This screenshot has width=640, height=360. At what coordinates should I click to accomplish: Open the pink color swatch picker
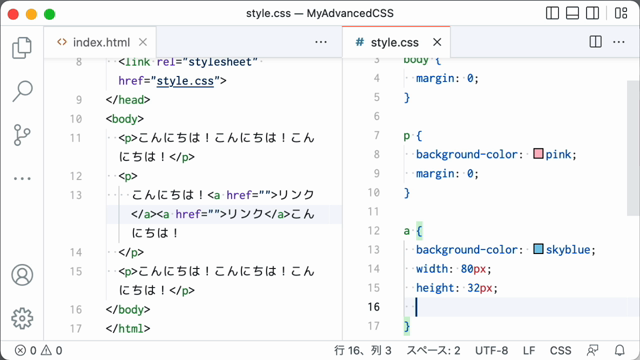[538, 154]
